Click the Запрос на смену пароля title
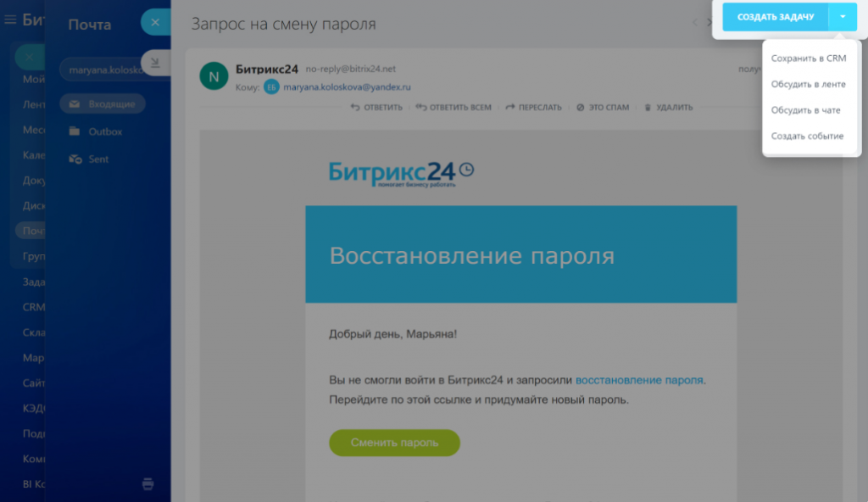The height and width of the screenshot is (502, 868). pyautogui.click(x=283, y=24)
